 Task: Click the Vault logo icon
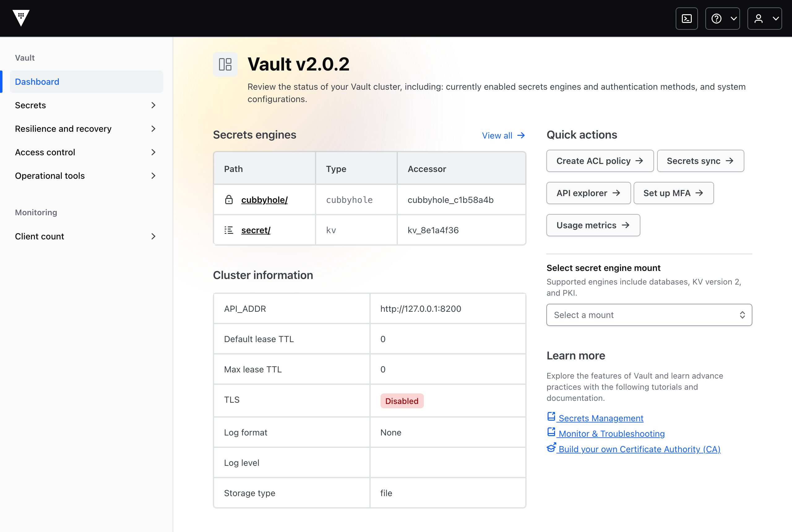pos(21,18)
